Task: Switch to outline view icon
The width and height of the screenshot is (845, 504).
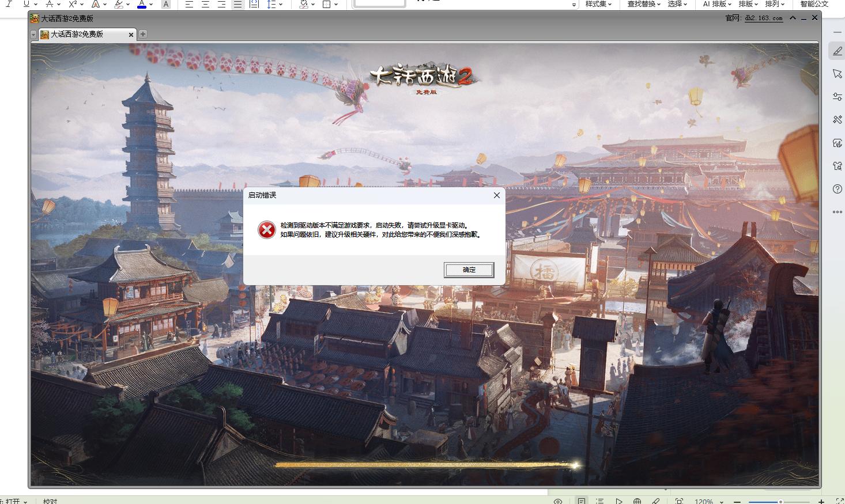Action: 599,501
